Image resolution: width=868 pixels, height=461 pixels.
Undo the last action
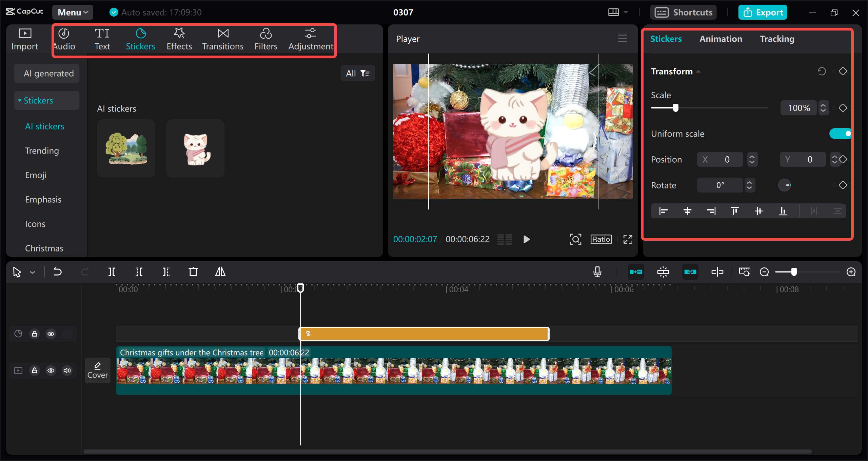(x=58, y=272)
